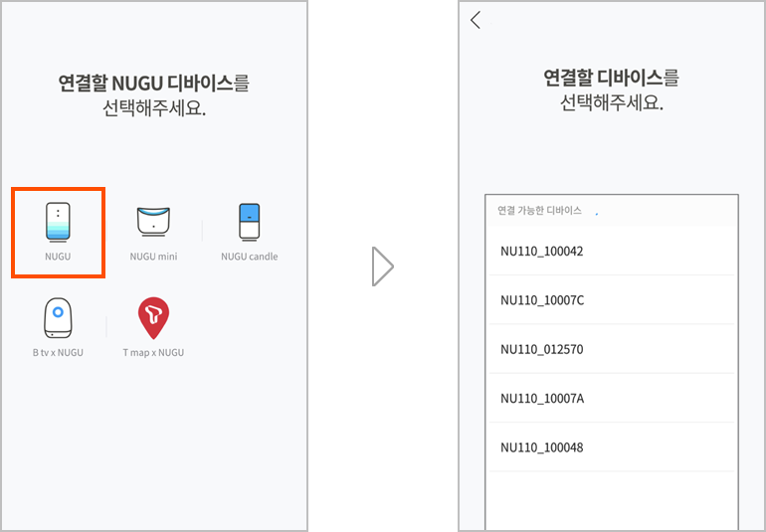Connect to device NU110_10007C
Viewport: 766px width, 532px height.
tap(612, 300)
